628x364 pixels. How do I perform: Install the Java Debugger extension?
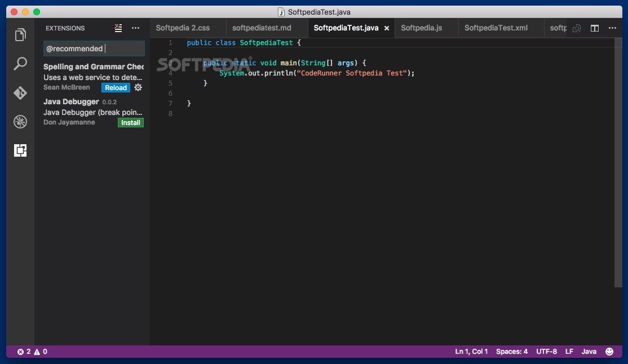coord(131,122)
